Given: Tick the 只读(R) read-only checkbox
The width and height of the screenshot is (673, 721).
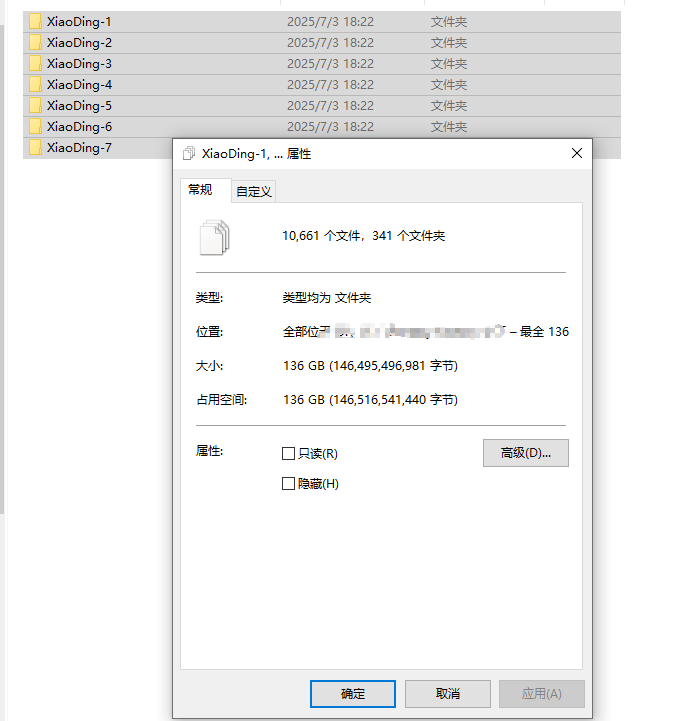Looking at the screenshot, I should (x=288, y=454).
